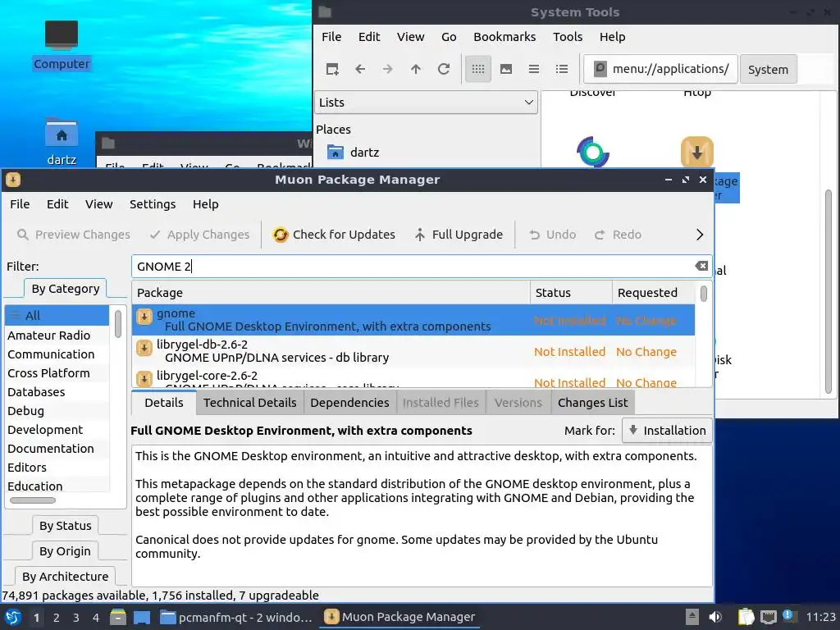Click Installation mark-for button
The width and height of the screenshot is (840, 630).
(x=667, y=431)
